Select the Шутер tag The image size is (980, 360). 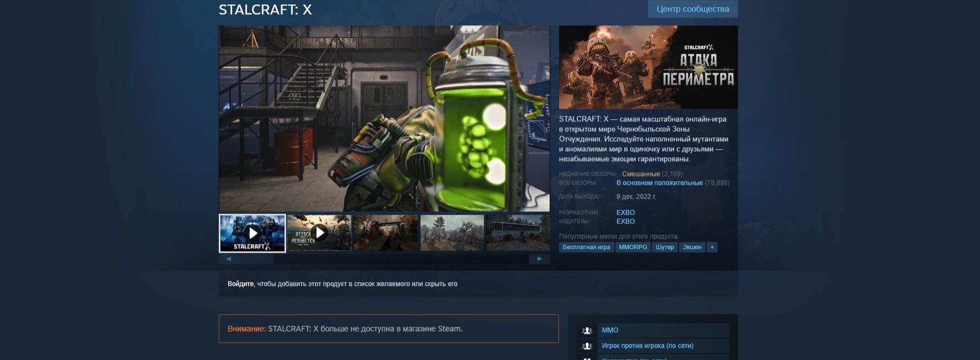665,247
